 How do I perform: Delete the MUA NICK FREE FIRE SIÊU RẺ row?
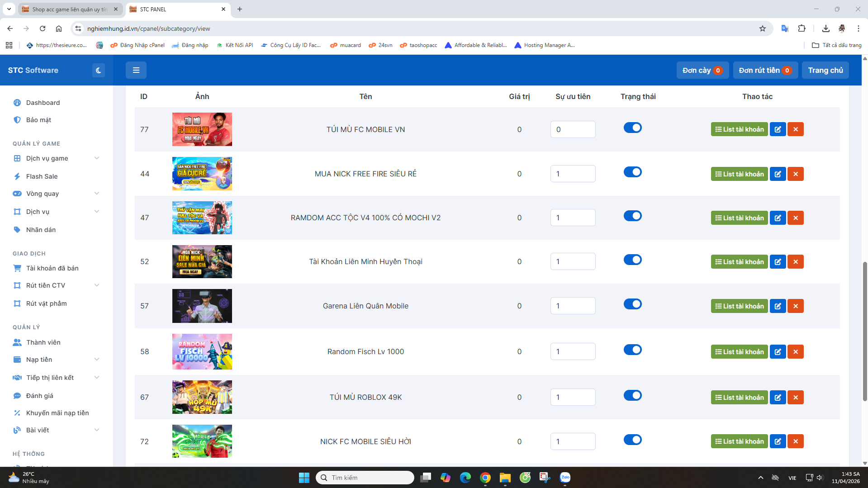795,174
